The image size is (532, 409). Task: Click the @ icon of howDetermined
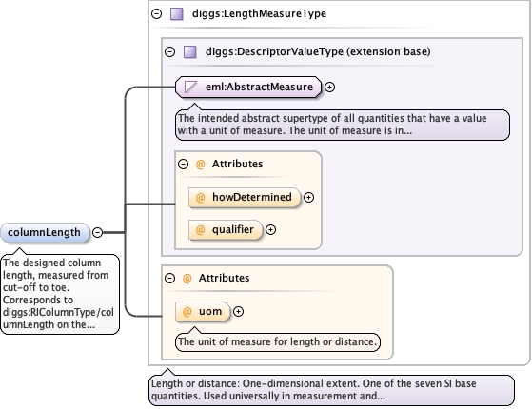click(201, 198)
